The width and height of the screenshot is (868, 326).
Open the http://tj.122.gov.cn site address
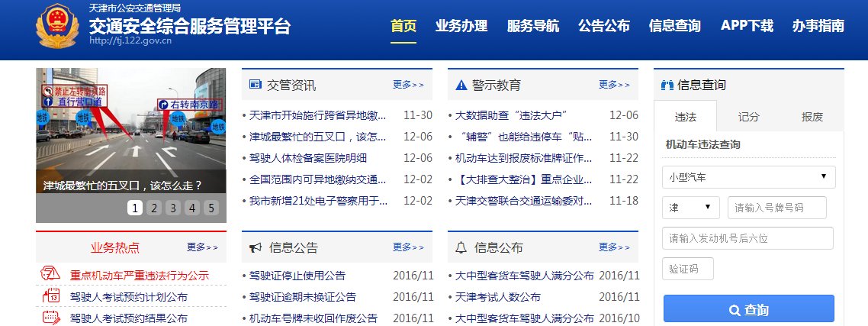click(130, 40)
